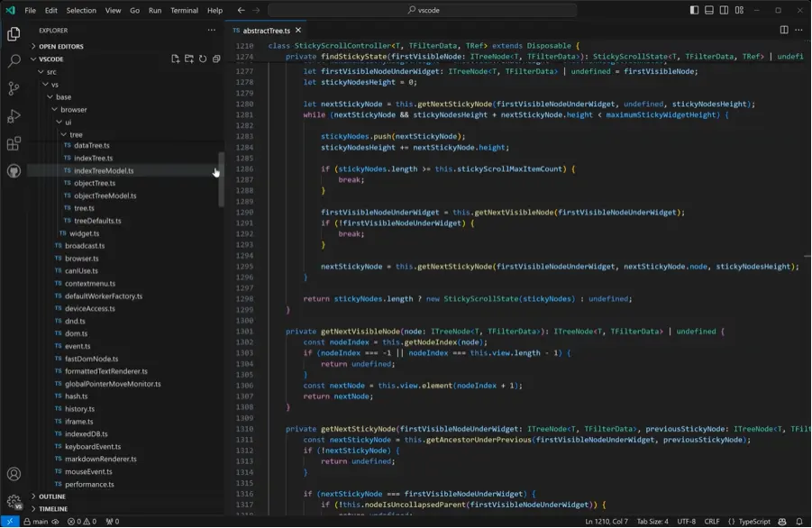The image size is (812, 528).
Task: Expand the Open Editors section
Action: pyautogui.click(x=61, y=46)
